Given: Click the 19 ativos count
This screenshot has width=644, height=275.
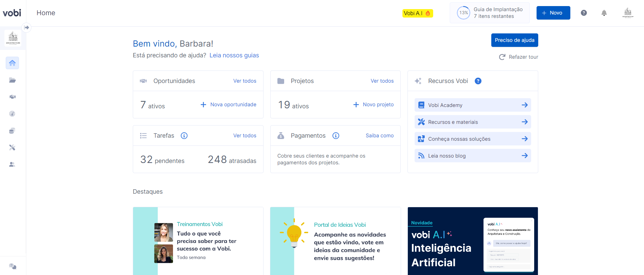Looking at the screenshot, I should click(x=293, y=105).
